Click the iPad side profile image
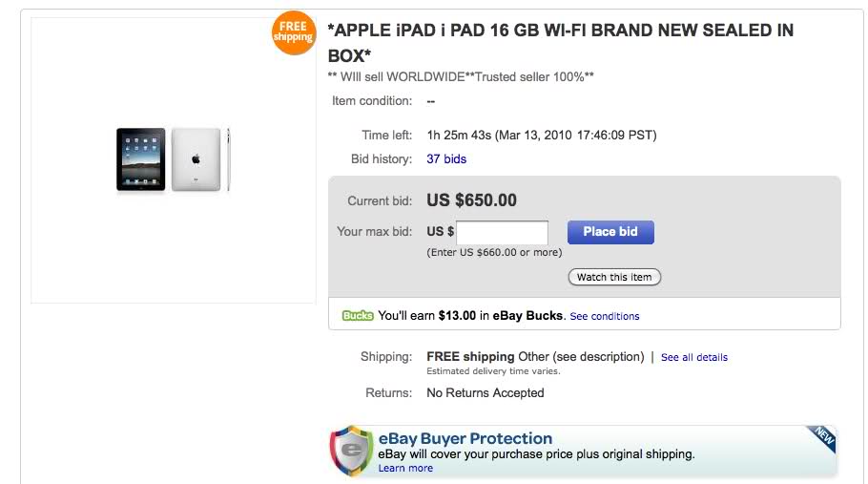Image resolution: width=868 pixels, height=484 pixels. tap(228, 159)
